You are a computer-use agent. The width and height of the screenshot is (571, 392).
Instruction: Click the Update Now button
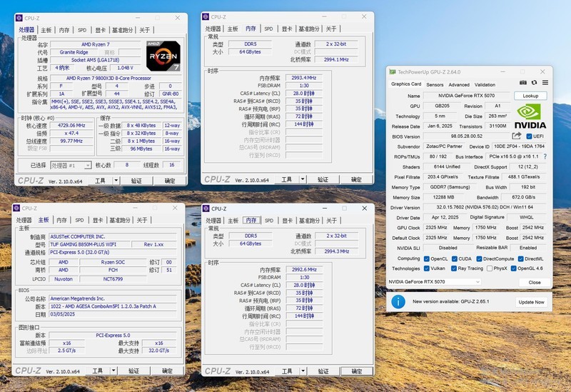[531, 302]
